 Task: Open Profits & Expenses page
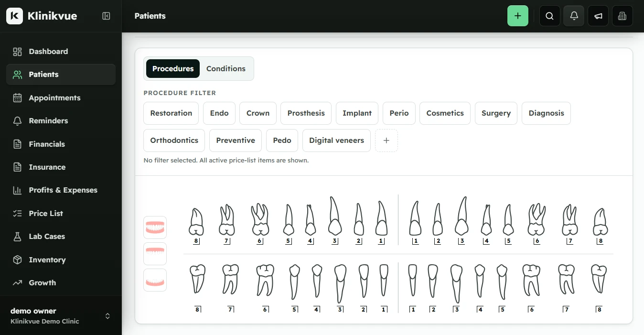pos(61,190)
